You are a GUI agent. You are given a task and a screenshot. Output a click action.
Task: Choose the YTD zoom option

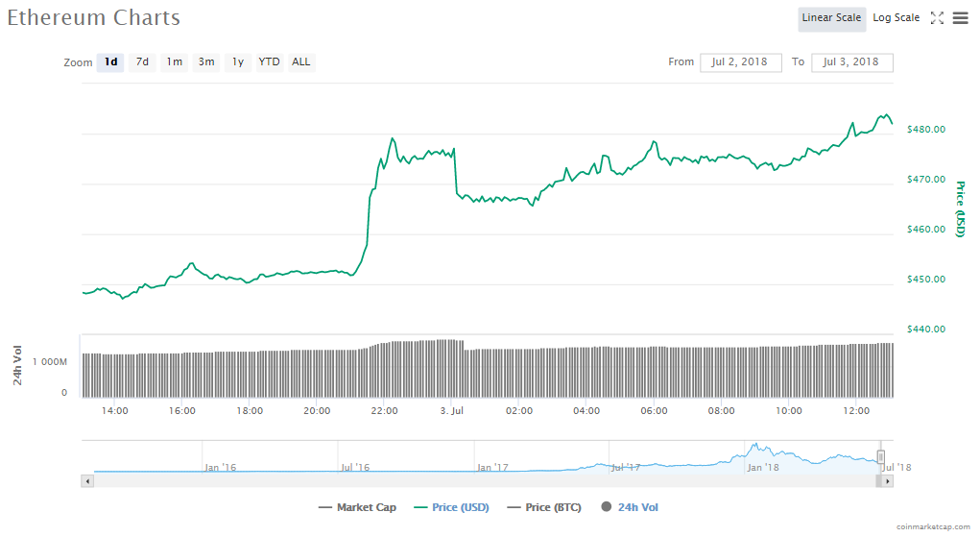pyautogui.click(x=270, y=62)
